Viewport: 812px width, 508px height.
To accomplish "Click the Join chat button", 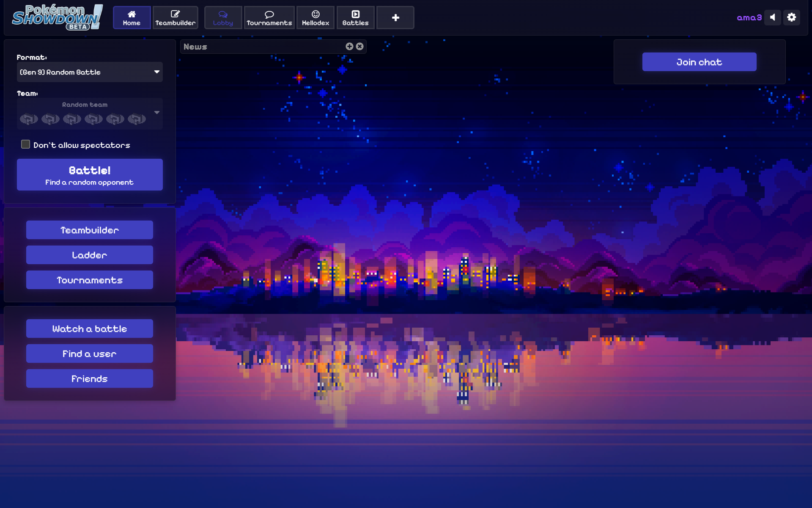I will [699, 62].
